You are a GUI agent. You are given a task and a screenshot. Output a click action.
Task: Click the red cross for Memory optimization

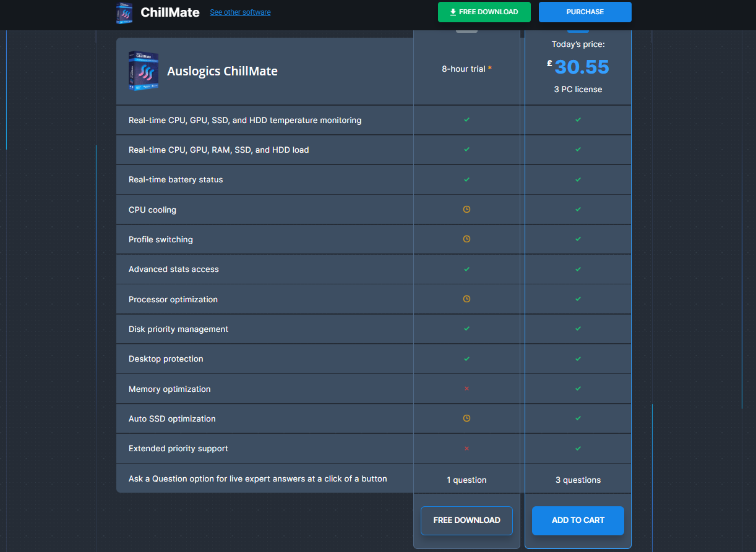466,389
